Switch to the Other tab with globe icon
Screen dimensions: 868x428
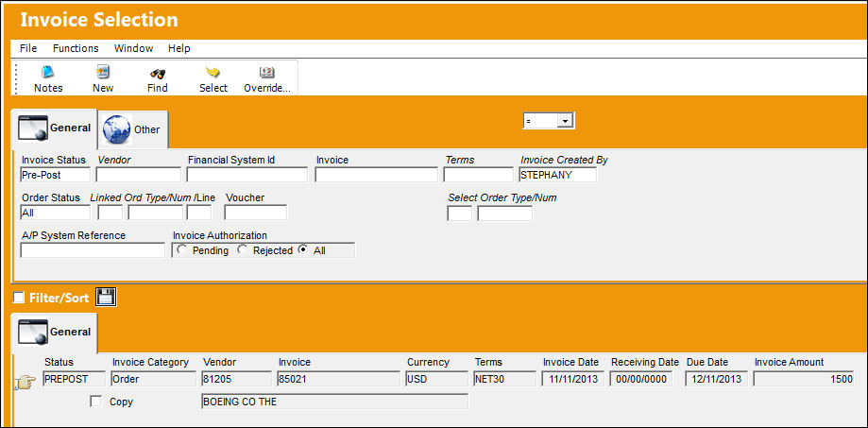tap(133, 129)
